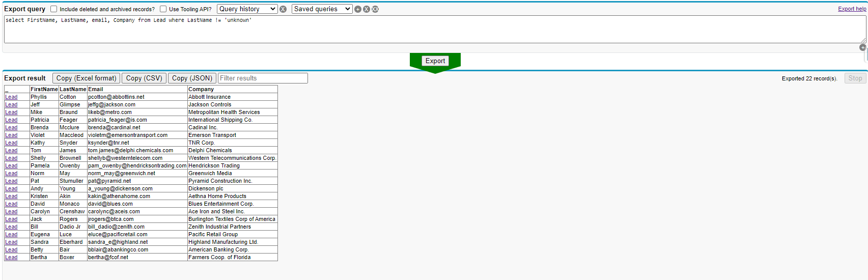868x280 pixels.
Task: Select the email pam_owenby@hendricksontrading.com
Action: pos(137,166)
